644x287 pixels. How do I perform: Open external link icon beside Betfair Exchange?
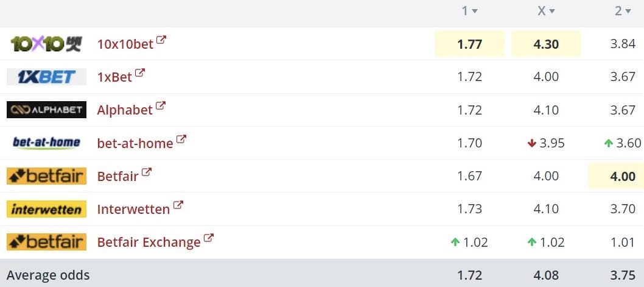[x=209, y=238]
